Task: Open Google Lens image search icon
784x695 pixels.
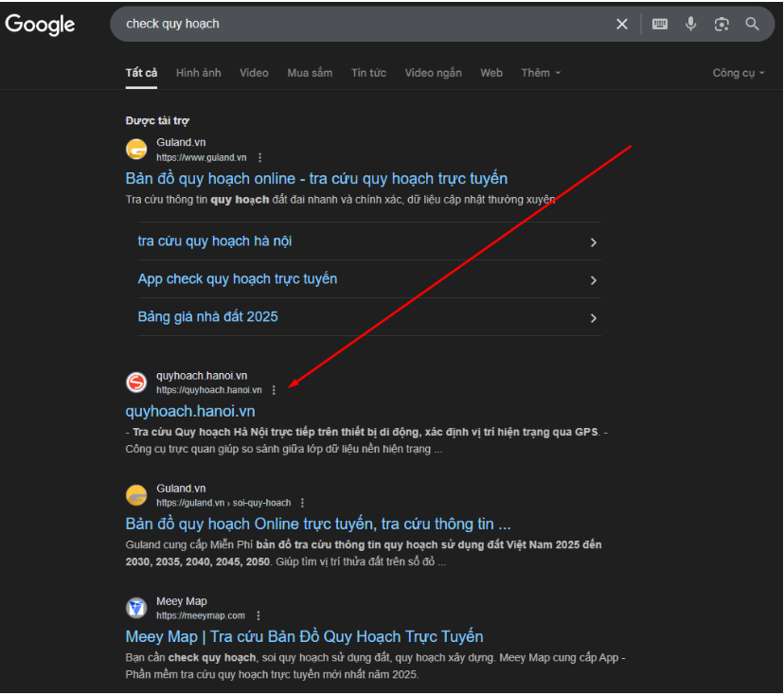Action: 722,24
